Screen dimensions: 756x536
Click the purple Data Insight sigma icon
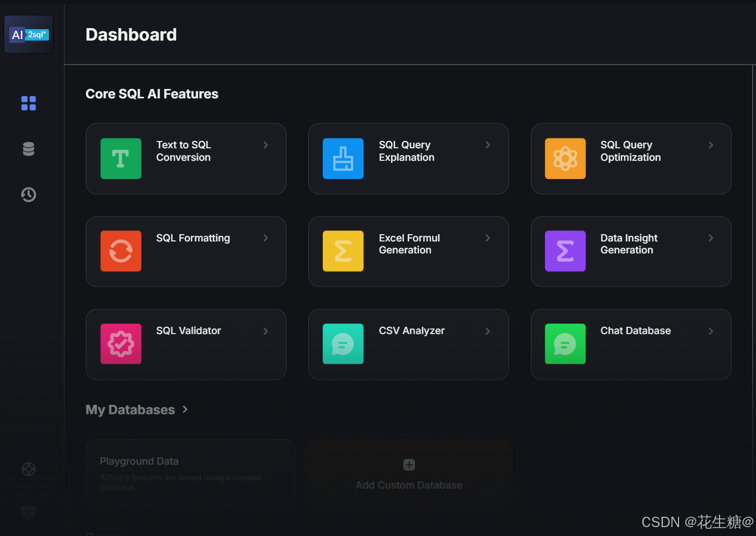coord(565,251)
